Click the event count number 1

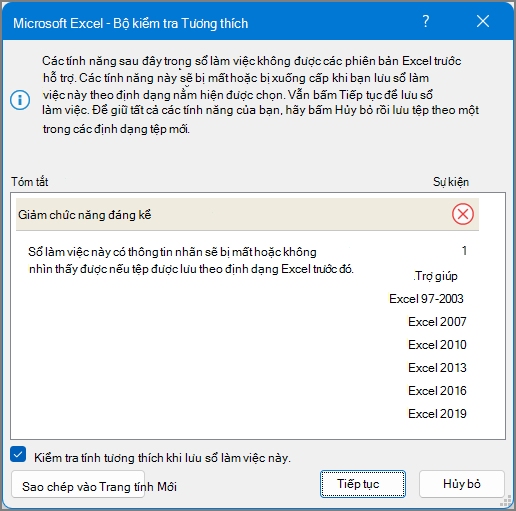[464, 250]
